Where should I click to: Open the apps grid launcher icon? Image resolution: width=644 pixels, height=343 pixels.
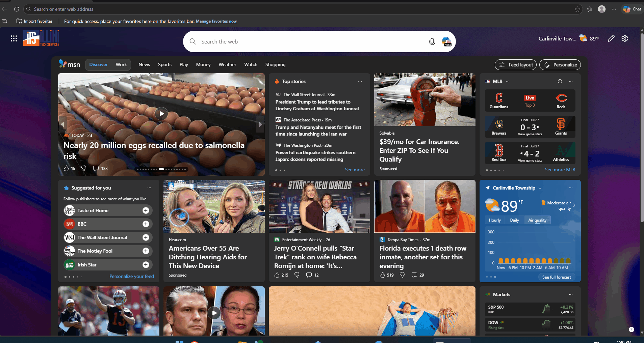tap(14, 38)
